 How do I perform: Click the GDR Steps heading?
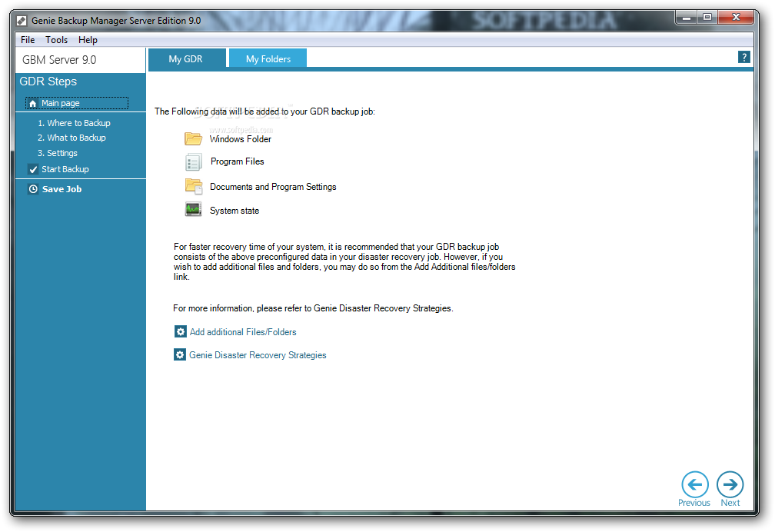point(48,81)
